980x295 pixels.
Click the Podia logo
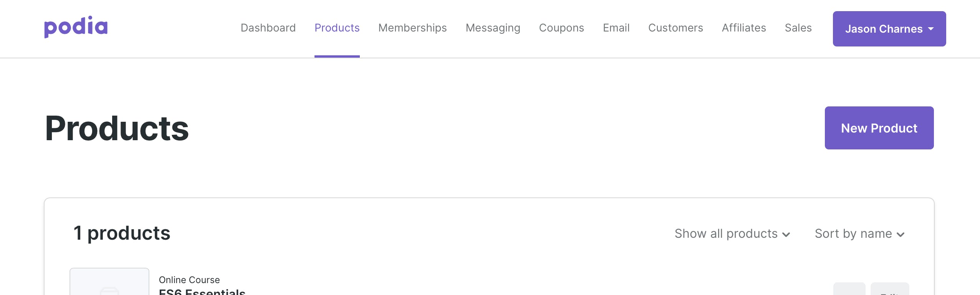[x=76, y=27]
